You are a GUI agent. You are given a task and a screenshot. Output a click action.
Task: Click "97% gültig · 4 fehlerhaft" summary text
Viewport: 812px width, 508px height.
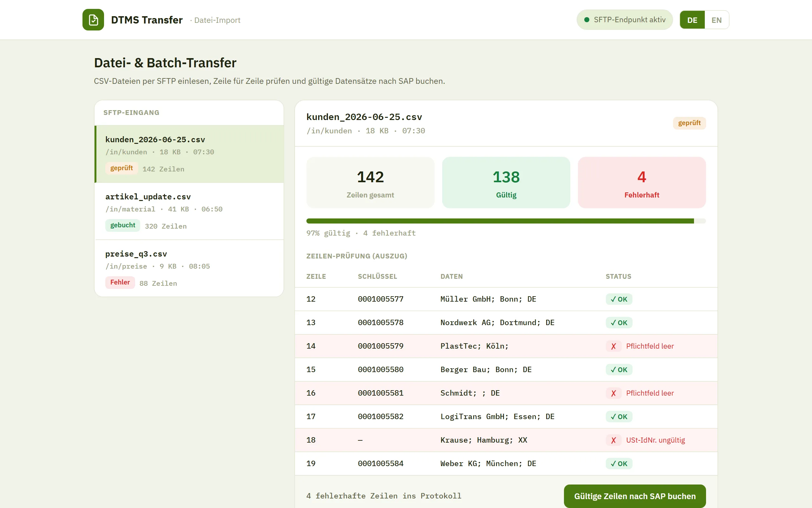pos(361,233)
